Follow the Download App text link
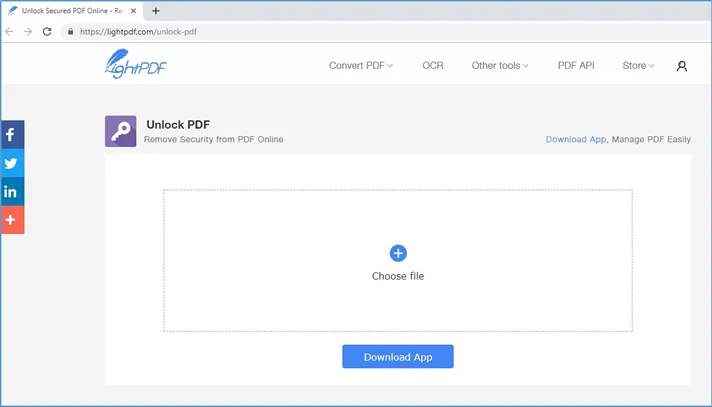This screenshot has height=407, width=712. click(x=576, y=139)
